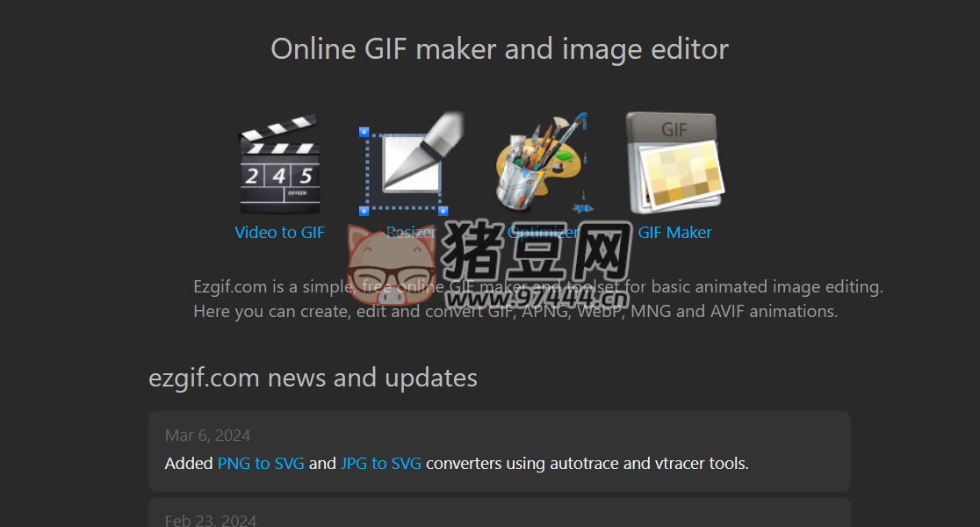Open the Video to GIF converter link
Viewport: 980px width, 527px height.
279,232
